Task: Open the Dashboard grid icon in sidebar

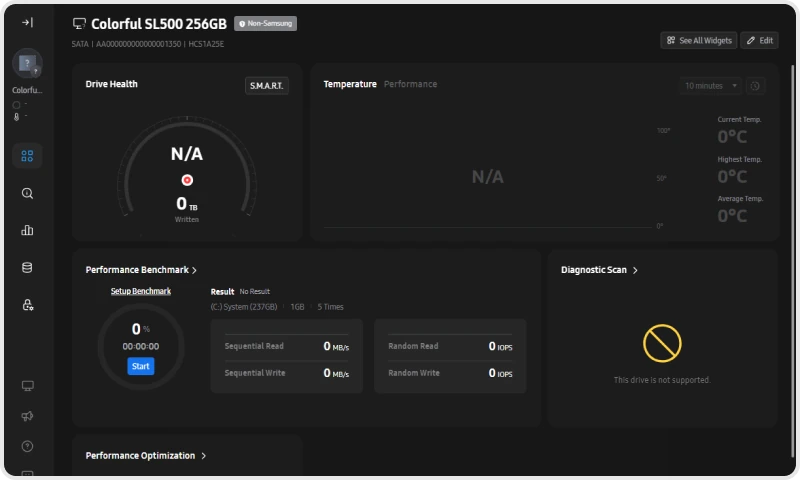Action: point(27,156)
